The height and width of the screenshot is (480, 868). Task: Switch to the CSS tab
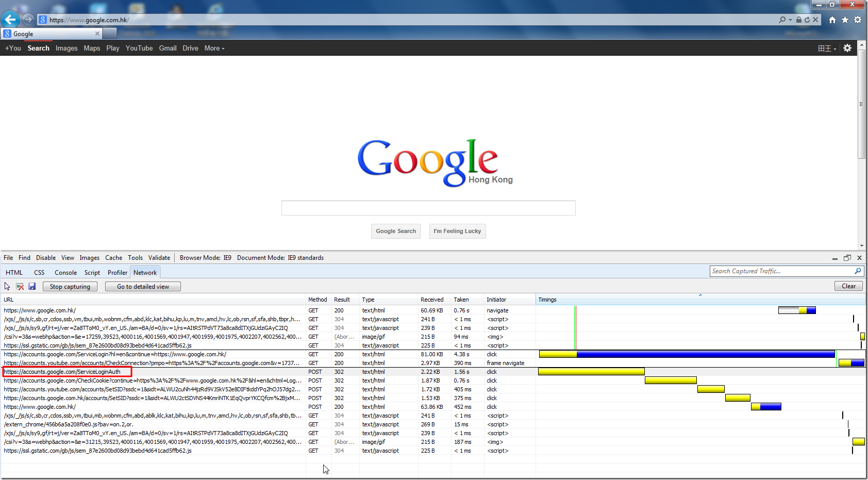(39, 273)
